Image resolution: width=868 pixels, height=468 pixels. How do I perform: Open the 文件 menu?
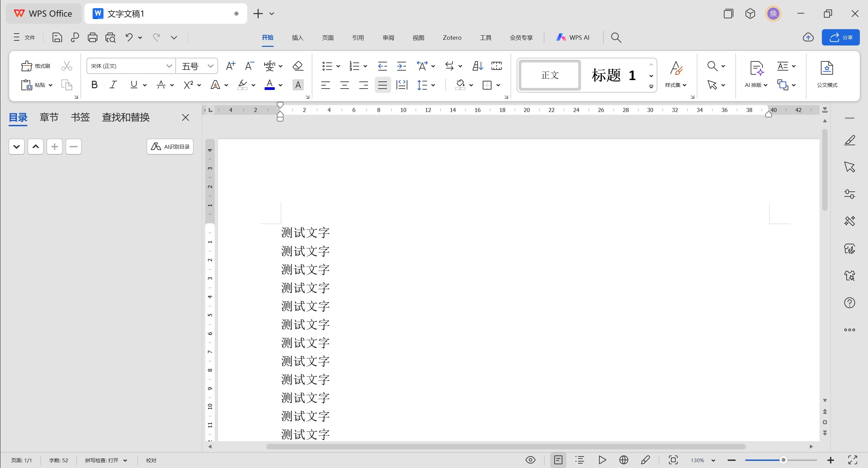(x=24, y=37)
